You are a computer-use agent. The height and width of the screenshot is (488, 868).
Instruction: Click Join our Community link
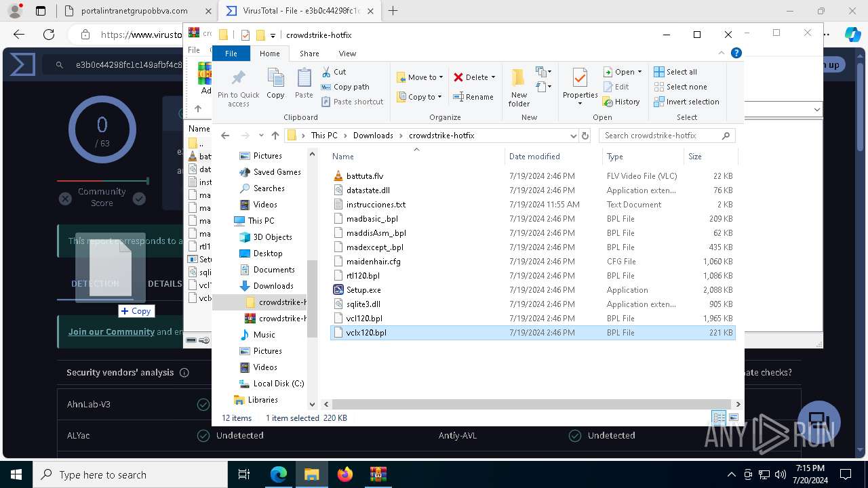click(x=111, y=331)
